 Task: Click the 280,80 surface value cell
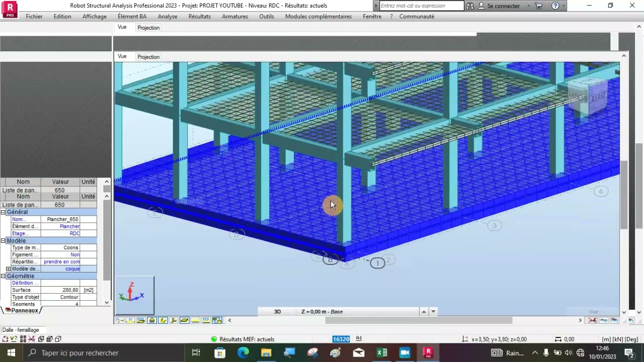coord(61,290)
